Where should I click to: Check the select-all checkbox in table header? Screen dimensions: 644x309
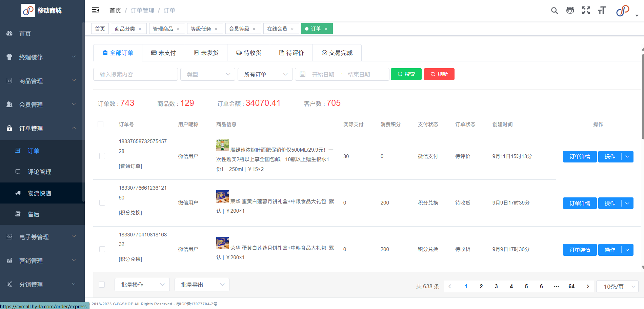[x=101, y=124]
